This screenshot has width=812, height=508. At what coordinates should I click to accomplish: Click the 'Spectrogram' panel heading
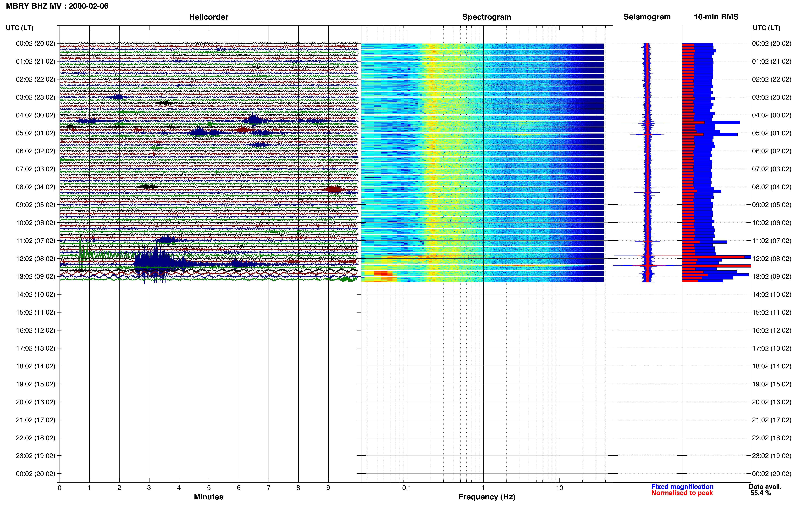pos(487,17)
